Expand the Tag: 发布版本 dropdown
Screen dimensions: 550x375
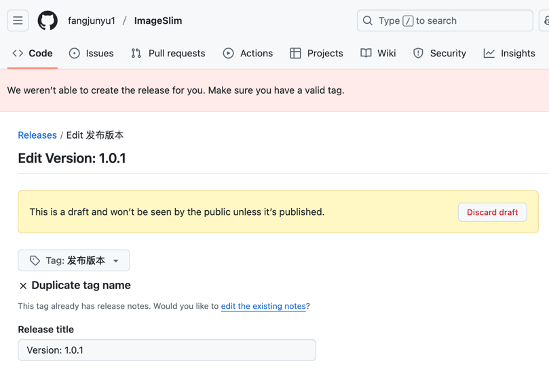(x=74, y=260)
